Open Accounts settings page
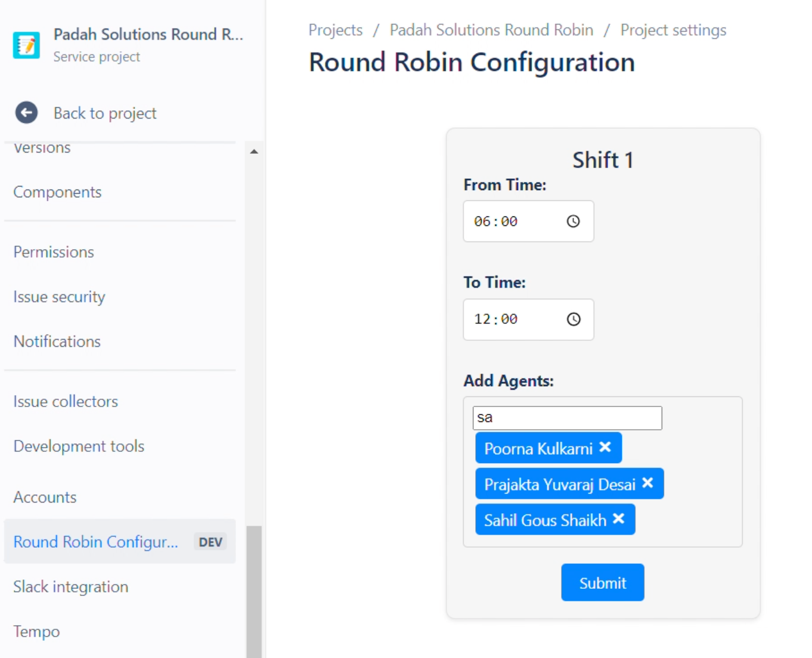 (45, 497)
